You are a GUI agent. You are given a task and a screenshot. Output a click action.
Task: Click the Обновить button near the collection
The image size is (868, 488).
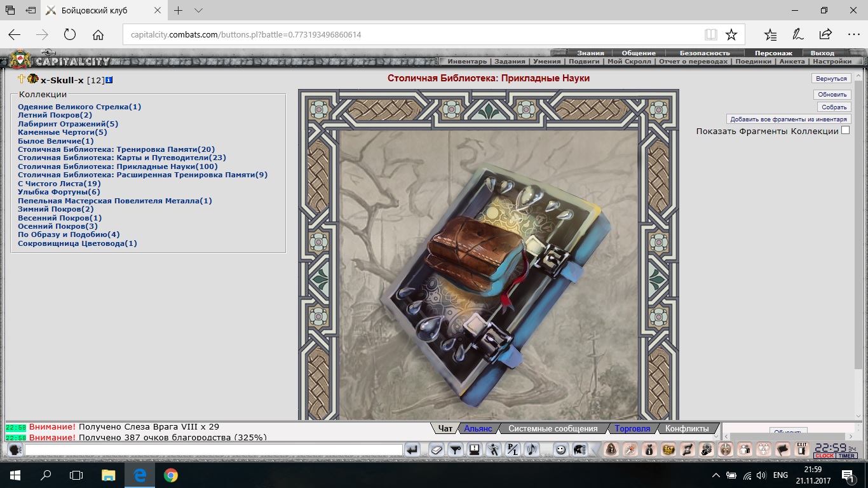coord(832,94)
